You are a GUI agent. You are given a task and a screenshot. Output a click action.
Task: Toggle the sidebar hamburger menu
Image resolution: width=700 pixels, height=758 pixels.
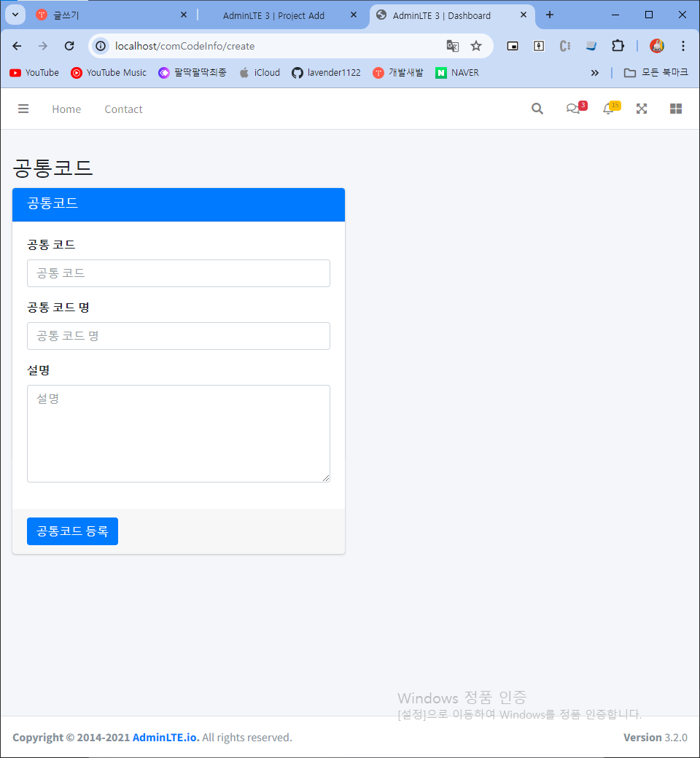point(23,109)
